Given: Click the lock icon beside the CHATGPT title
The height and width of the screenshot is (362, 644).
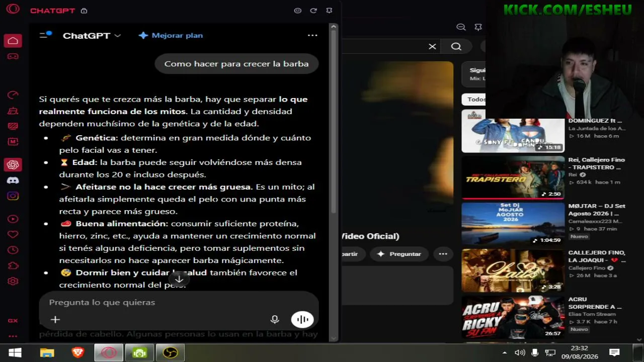Looking at the screenshot, I should (84, 11).
